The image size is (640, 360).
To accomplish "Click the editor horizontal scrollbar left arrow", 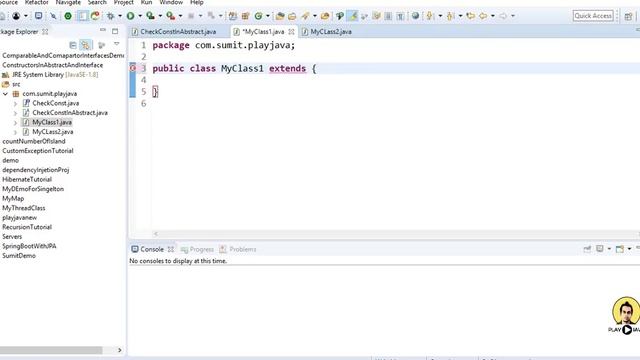I will point(156,234).
